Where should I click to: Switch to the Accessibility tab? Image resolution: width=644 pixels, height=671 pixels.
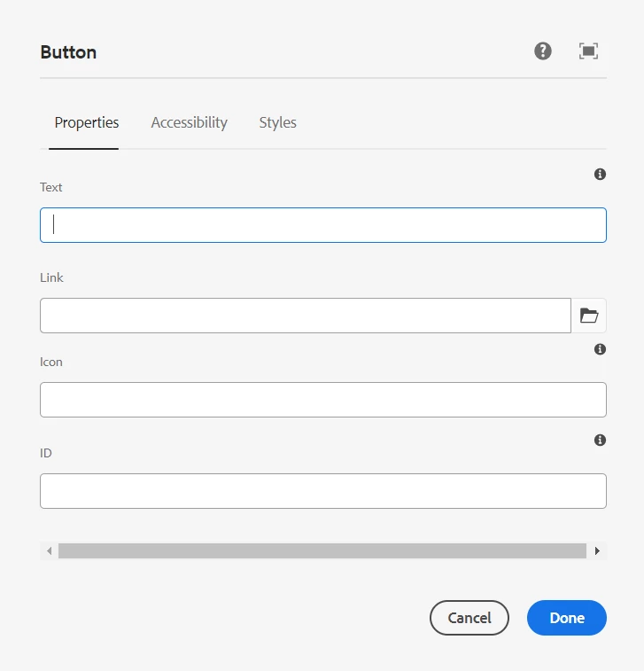(x=189, y=123)
